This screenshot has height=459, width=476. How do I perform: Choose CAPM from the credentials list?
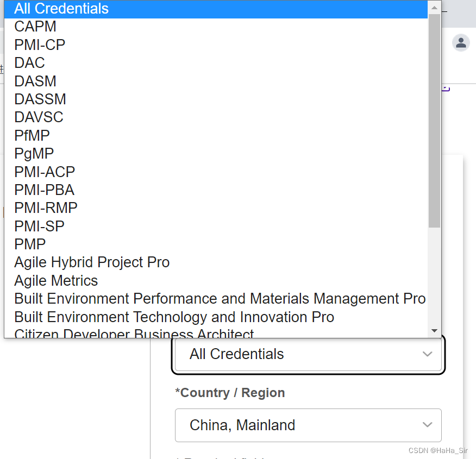pyautogui.click(x=216, y=27)
